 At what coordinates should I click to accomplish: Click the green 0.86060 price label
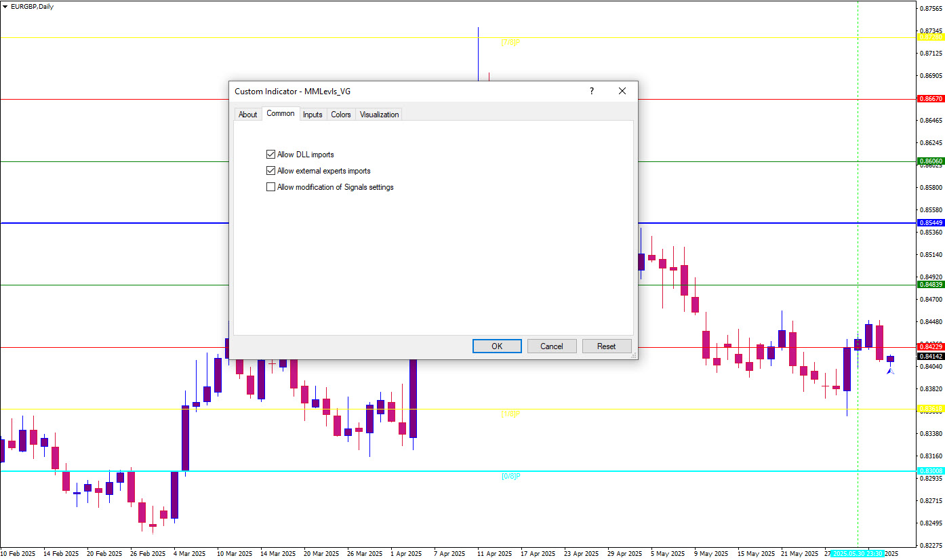click(x=931, y=161)
